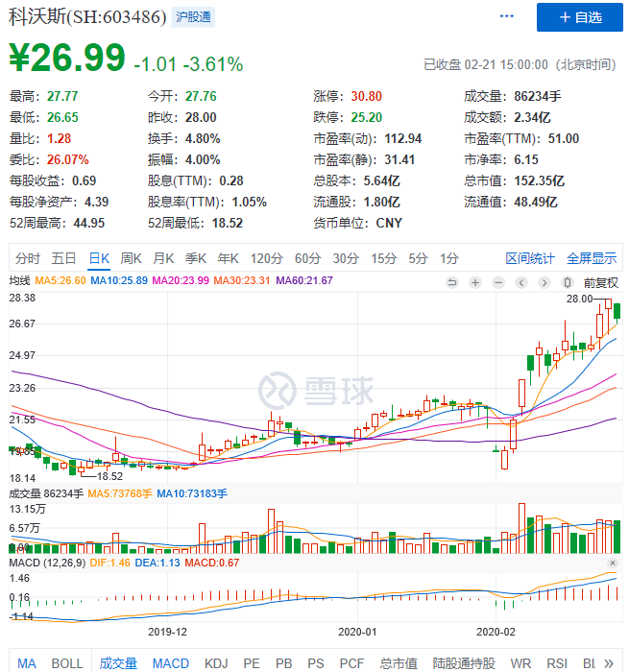Expand more indicators with double chevron
629x672 pixels.
609,663
